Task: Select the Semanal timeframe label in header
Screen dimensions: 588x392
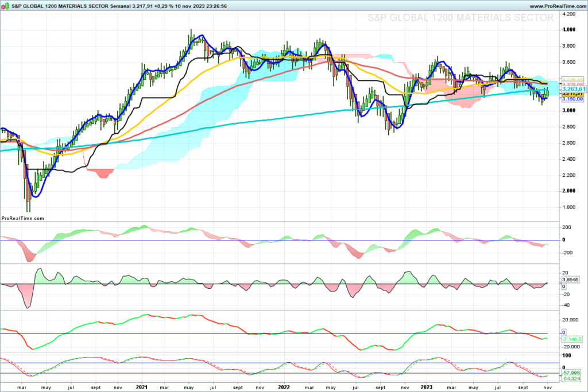Action: pyautogui.click(x=121, y=6)
